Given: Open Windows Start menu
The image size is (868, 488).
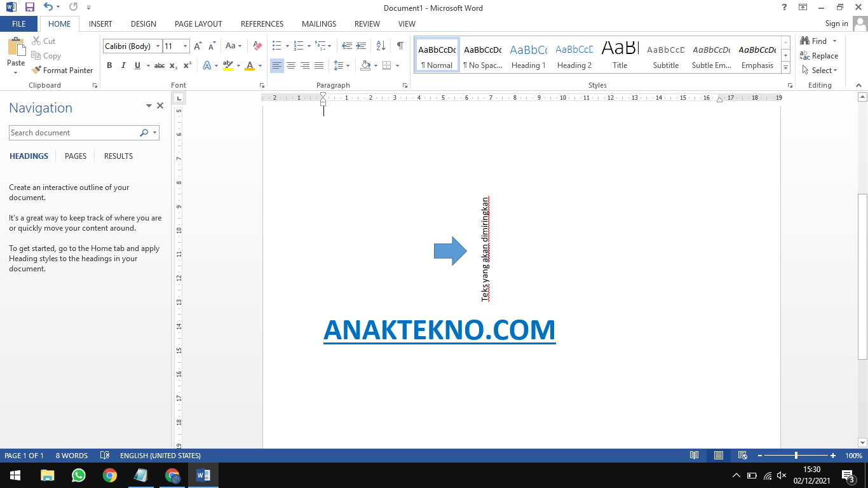Looking at the screenshot, I should tap(15, 475).
